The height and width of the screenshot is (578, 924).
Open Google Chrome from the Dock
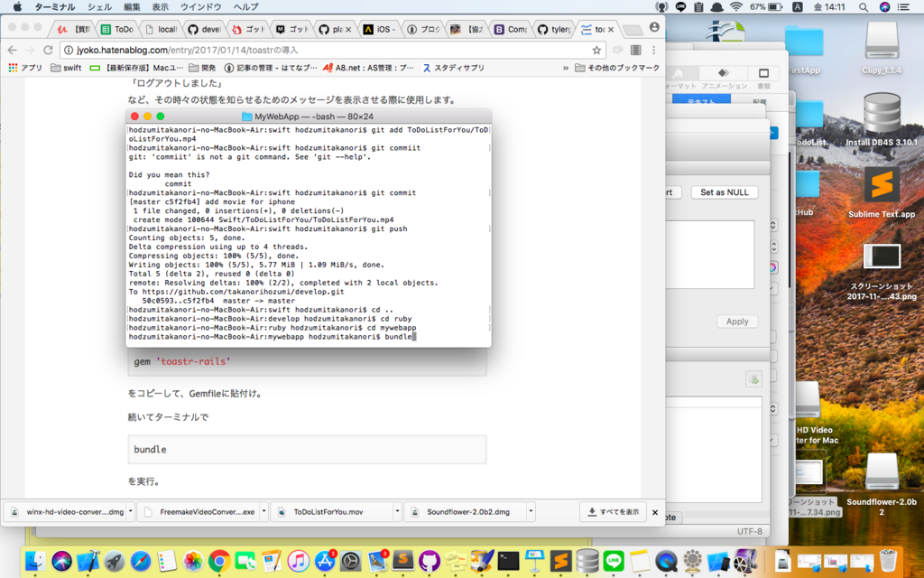pyautogui.click(x=219, y=561)
